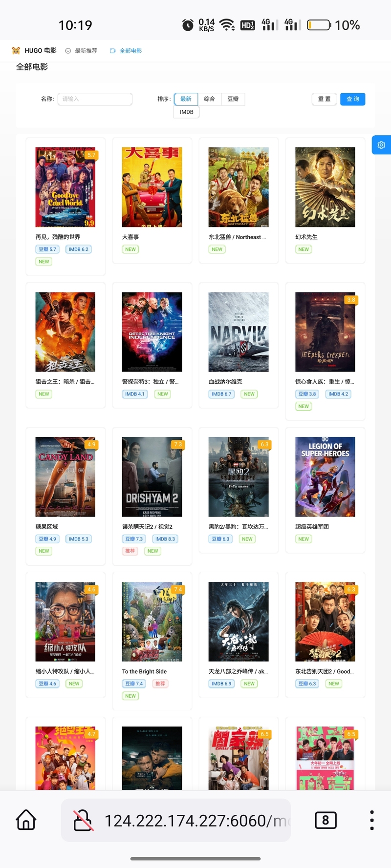Viewport: 391px width, 868px height.
Task: Open the browser tab switcher showing 8
Action: click(326, 820)
